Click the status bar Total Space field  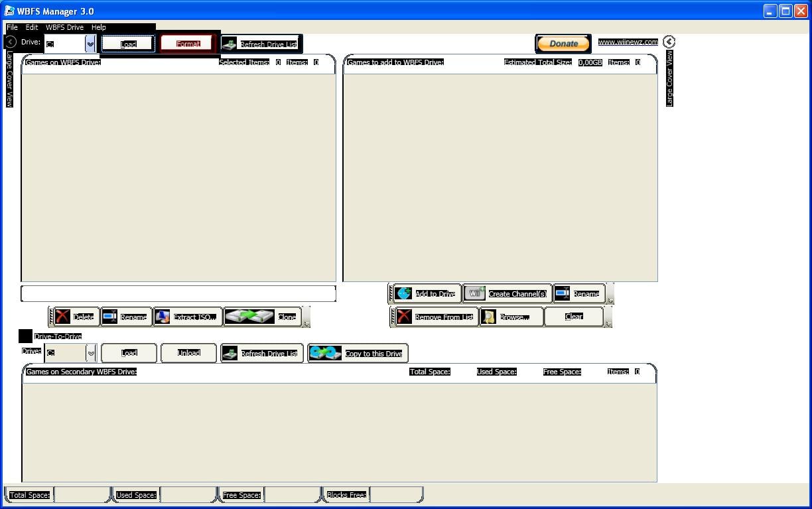click(x=81, y=495)
